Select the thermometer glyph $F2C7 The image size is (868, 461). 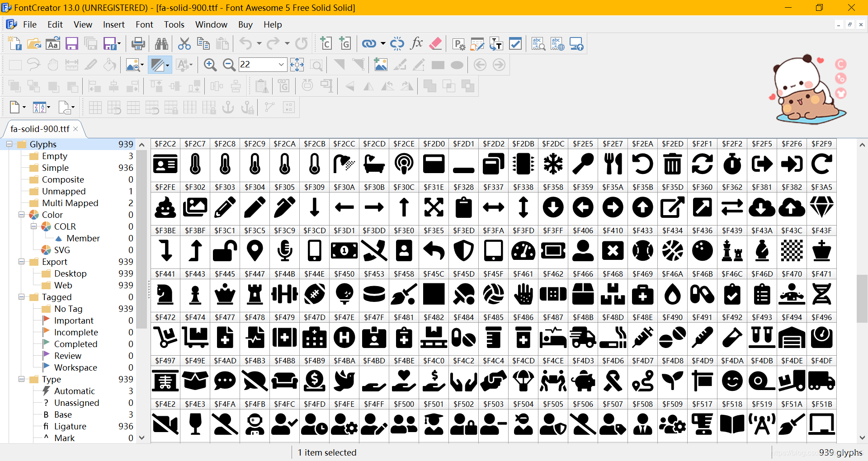(195, 164)
